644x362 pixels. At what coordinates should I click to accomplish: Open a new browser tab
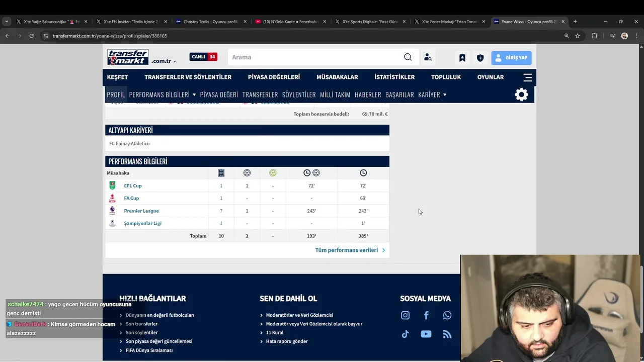[575, 22]
